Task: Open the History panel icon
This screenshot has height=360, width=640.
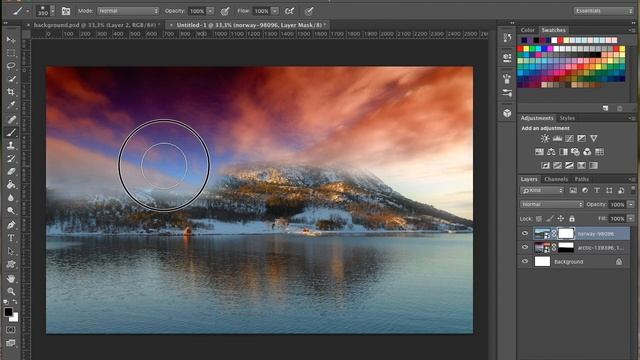Action: pos(507,38)
